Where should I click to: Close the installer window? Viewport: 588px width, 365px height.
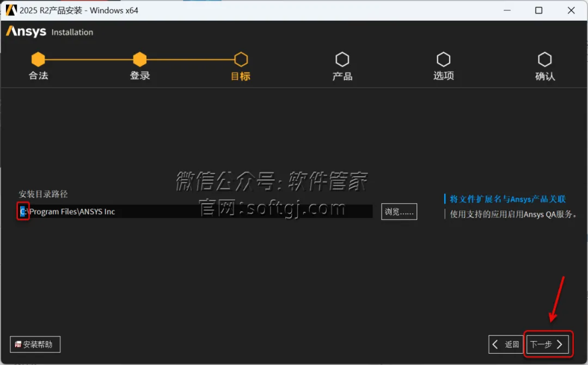pyautogui.click(x=571, y=10)
